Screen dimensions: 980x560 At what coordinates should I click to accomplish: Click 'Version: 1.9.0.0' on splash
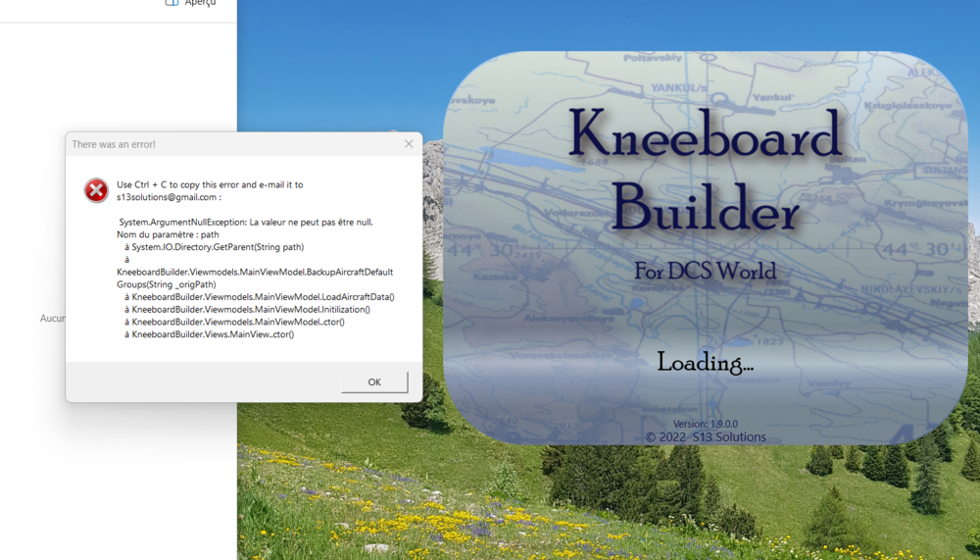coord(705,424)
